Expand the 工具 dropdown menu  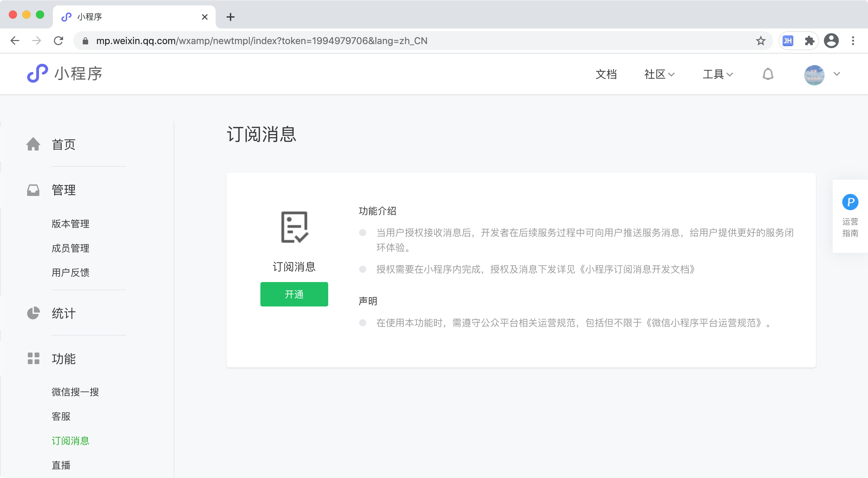pos(717,74)
